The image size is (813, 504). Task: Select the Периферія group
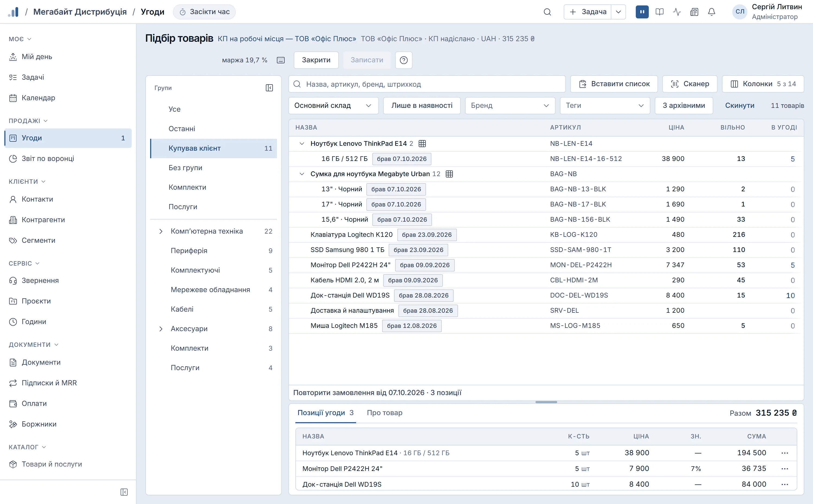tap(213, 251)
